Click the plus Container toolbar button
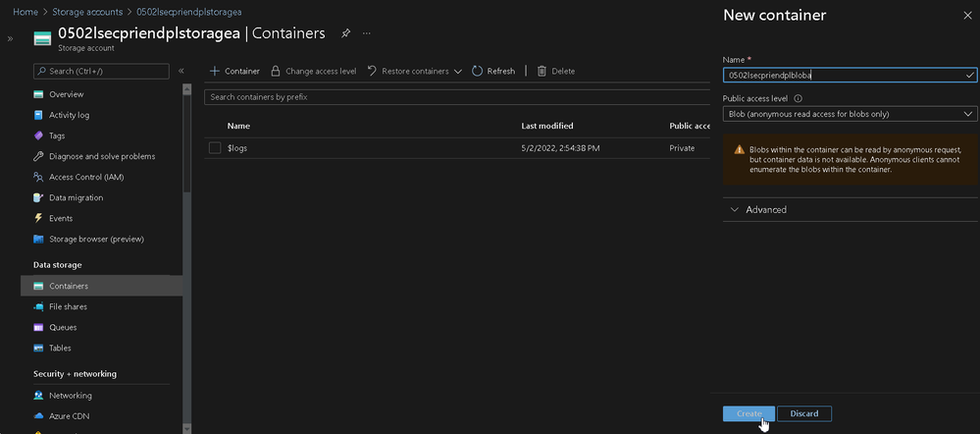980x434 pixels. (x=234, y=72)
